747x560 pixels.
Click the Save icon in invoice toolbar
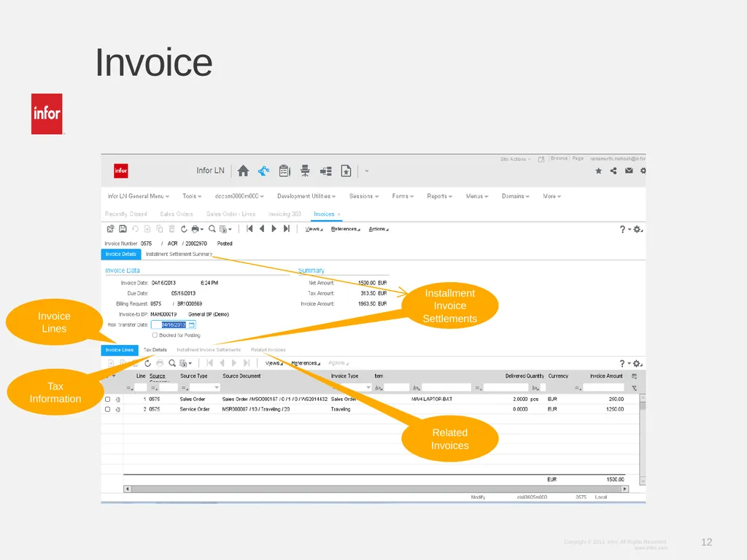[x=123, y=229]
